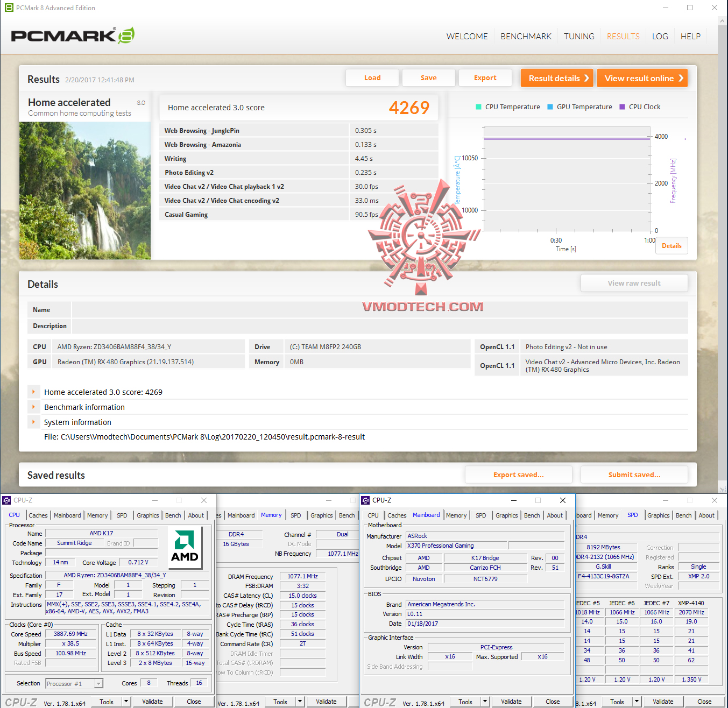Click the 'Casual Gaming' row

pos(299,215)
